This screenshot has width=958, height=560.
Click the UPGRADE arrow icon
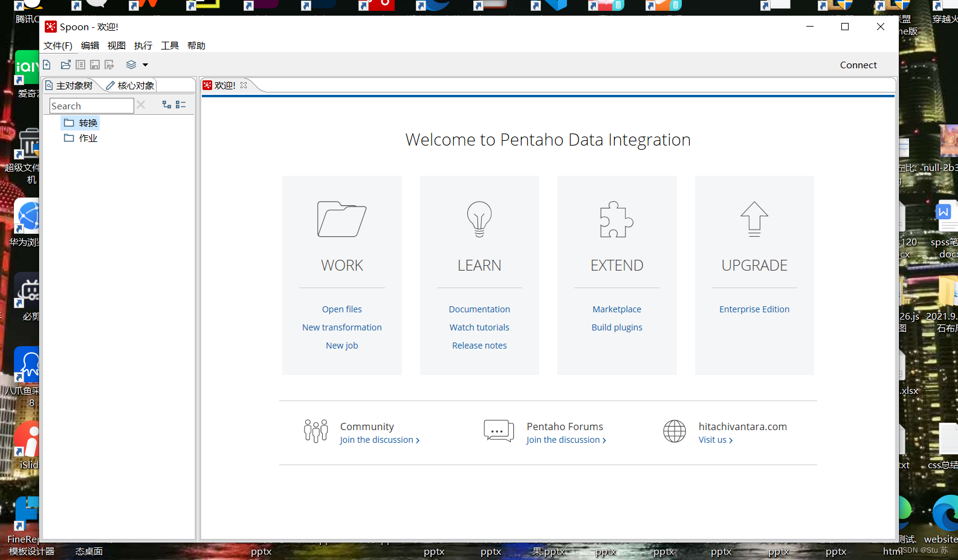pos(754,219)
